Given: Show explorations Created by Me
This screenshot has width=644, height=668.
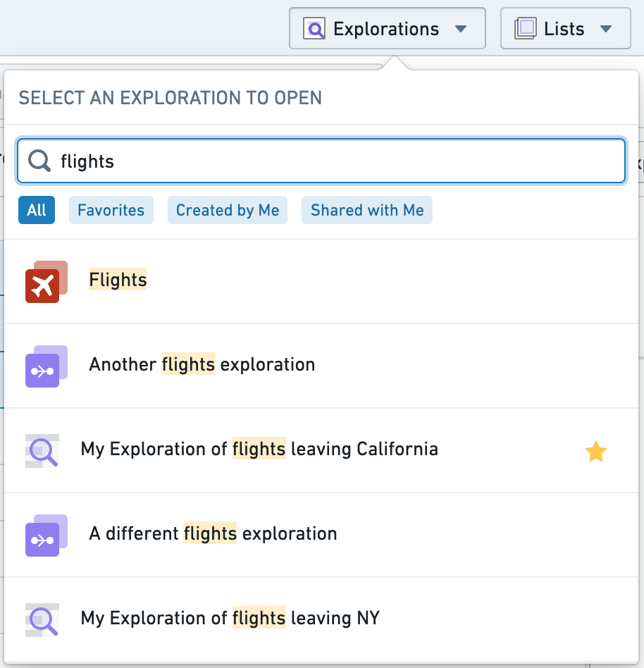Looking at the screenshot, I should coord(228,210).
